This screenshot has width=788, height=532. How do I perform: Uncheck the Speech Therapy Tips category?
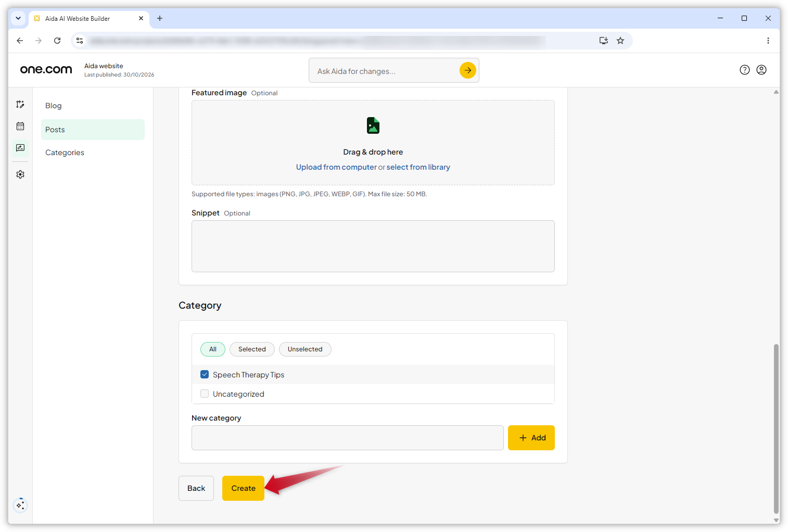coord(205,374)
